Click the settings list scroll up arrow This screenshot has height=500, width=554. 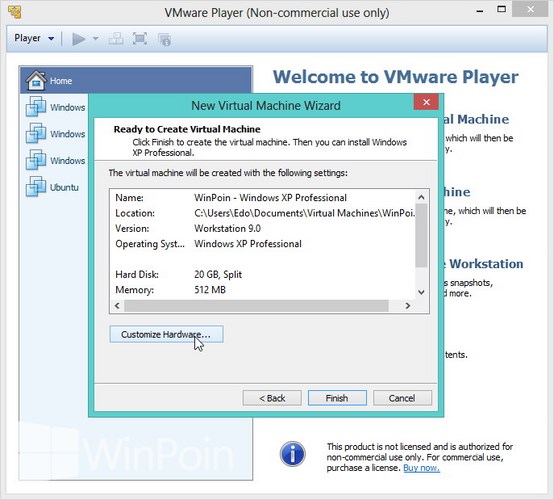(x=421, y=197)
